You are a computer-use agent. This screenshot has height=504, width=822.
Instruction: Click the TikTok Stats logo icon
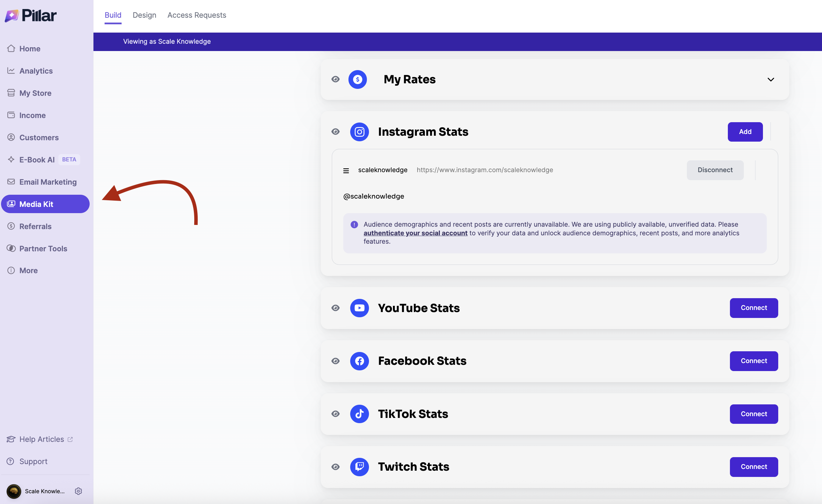tap(359, 414)
